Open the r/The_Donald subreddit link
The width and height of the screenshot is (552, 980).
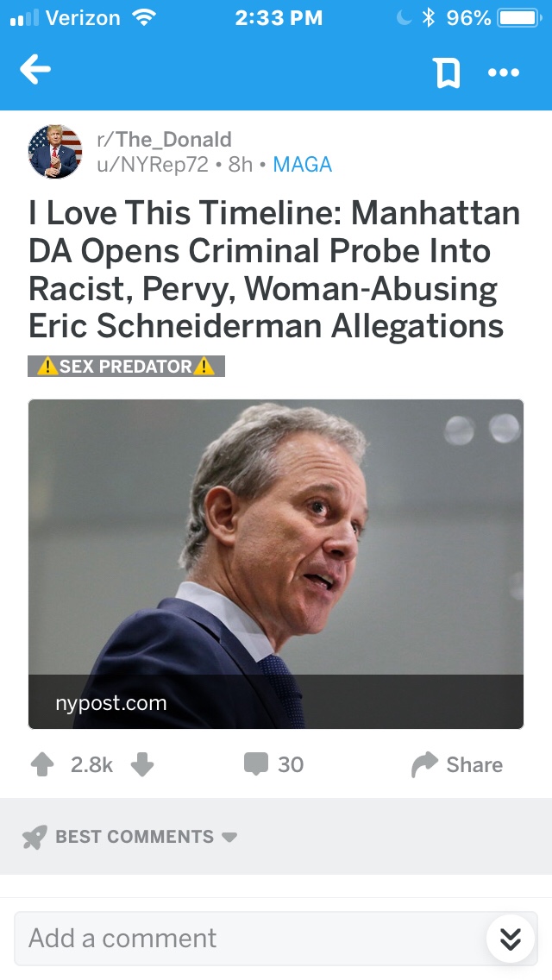pos(163,140)
